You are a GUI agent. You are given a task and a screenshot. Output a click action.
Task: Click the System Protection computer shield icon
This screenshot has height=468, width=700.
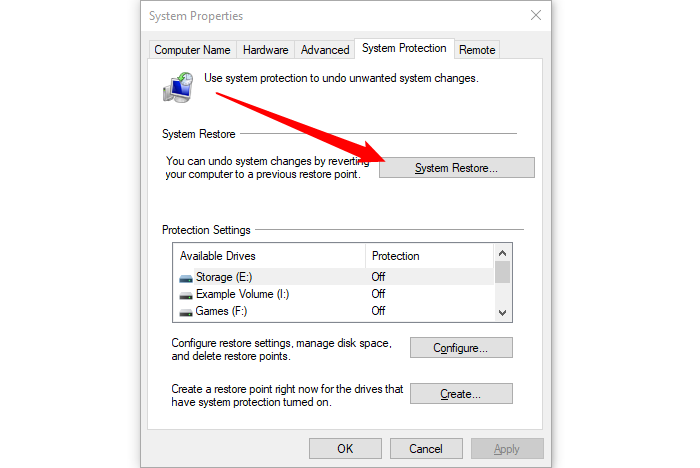click(x=178, y=87)
